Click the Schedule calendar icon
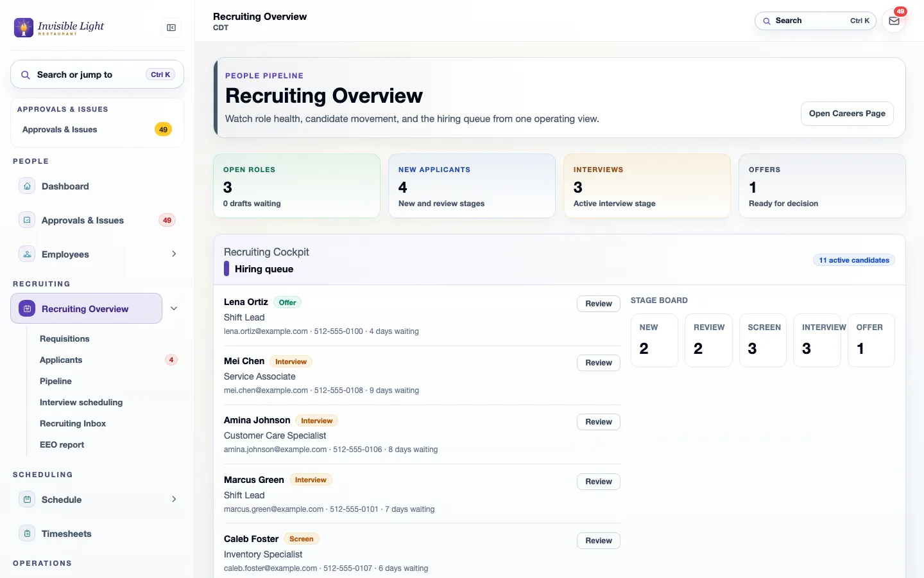This screenshot has width=924, height=578. click(x=27, y=500)
